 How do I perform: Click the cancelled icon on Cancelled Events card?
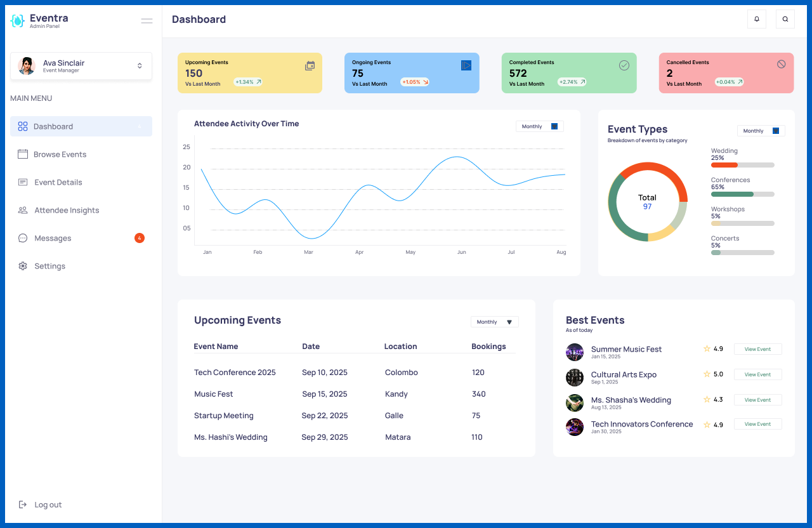pos(782,63)
